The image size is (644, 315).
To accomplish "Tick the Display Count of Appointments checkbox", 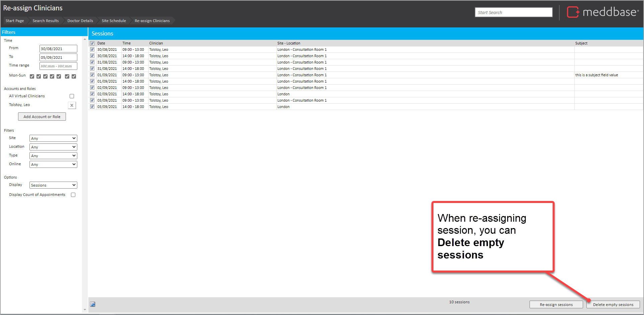I will [73, 195].
